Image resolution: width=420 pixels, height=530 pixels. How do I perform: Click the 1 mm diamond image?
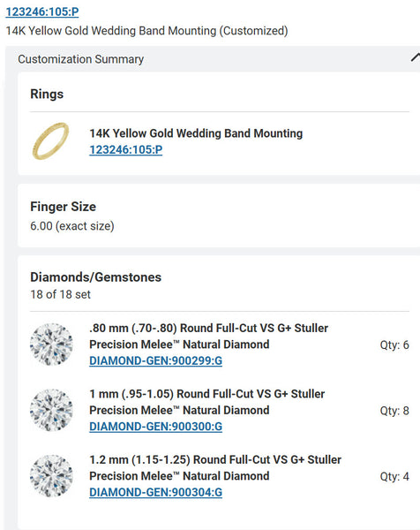click(51, 410)
